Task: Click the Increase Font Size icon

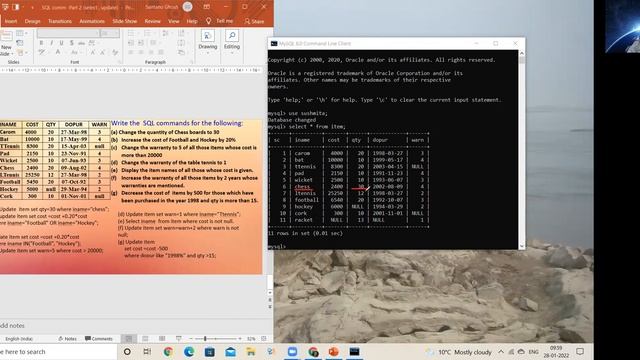Action: click(x=93, y=52)
